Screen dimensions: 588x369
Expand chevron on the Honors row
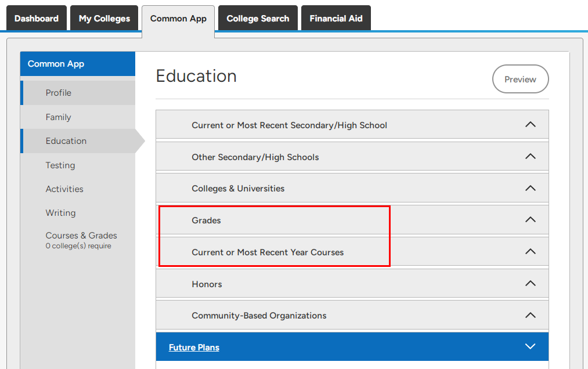tap(531, 284)
